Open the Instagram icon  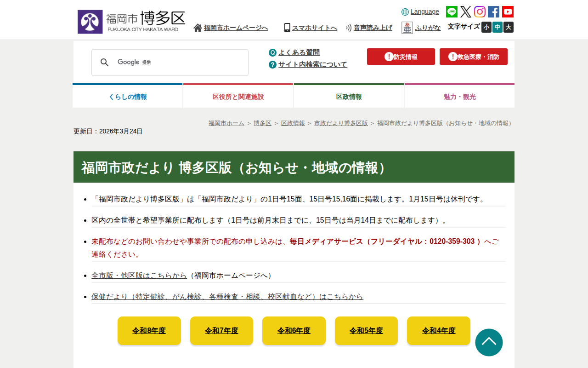click(480, 12)
